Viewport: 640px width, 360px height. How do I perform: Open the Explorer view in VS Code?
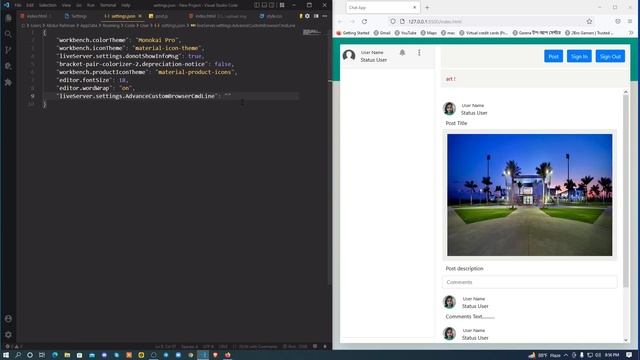coord(8,18)
